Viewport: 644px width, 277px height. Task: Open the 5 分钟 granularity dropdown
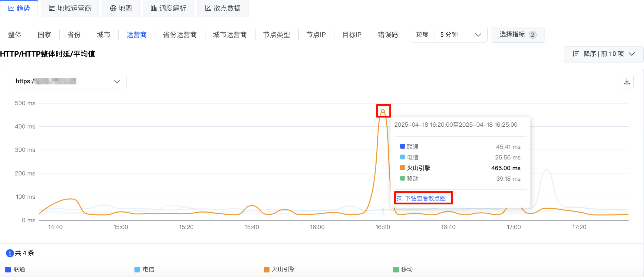(461, 35)
